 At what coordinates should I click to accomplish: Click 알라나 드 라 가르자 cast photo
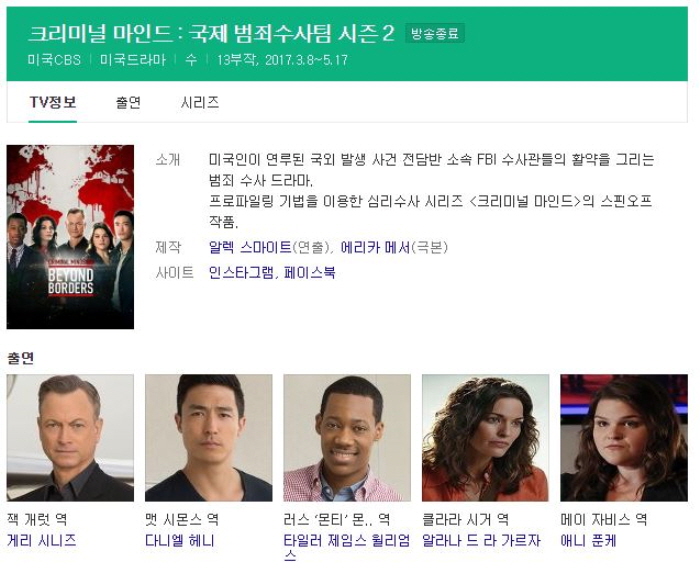(x=485, y=438)
